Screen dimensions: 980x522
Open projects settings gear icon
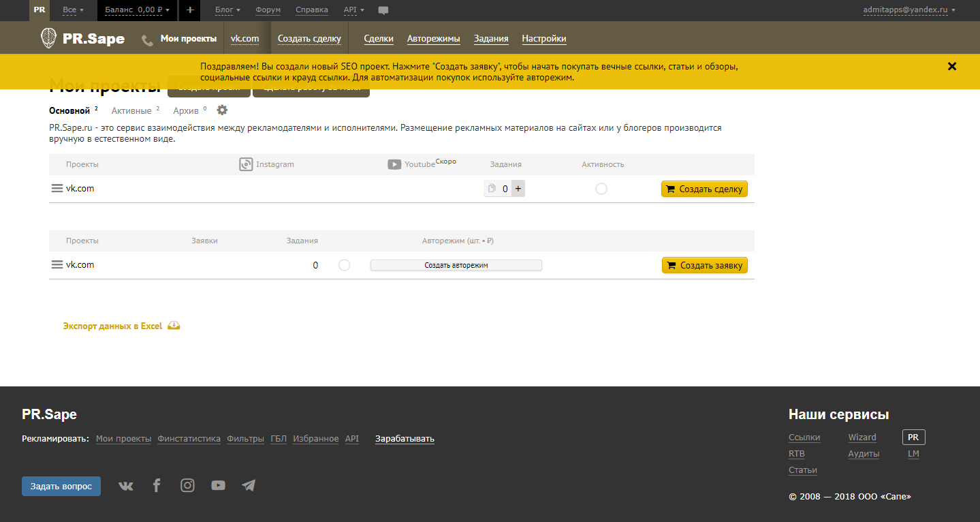(222, 110)
